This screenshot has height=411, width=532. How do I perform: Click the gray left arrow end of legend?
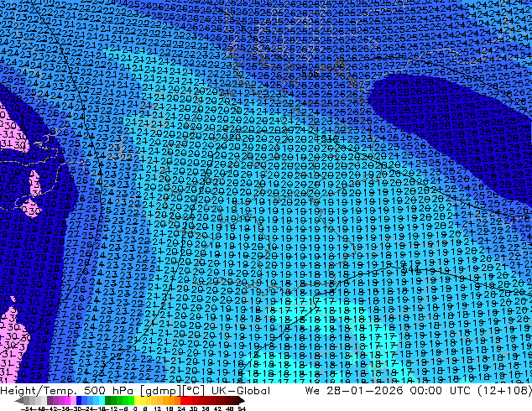(19, 401)
